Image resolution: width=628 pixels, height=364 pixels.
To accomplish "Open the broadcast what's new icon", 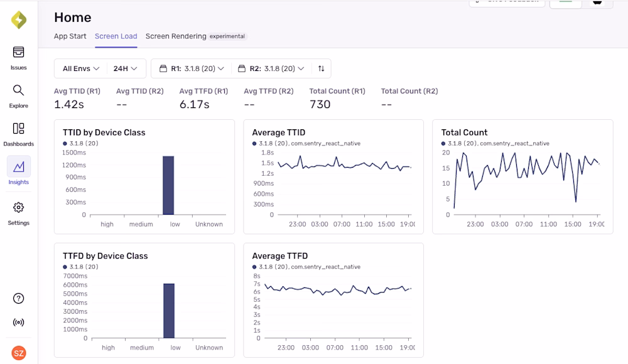I will 18,323.
